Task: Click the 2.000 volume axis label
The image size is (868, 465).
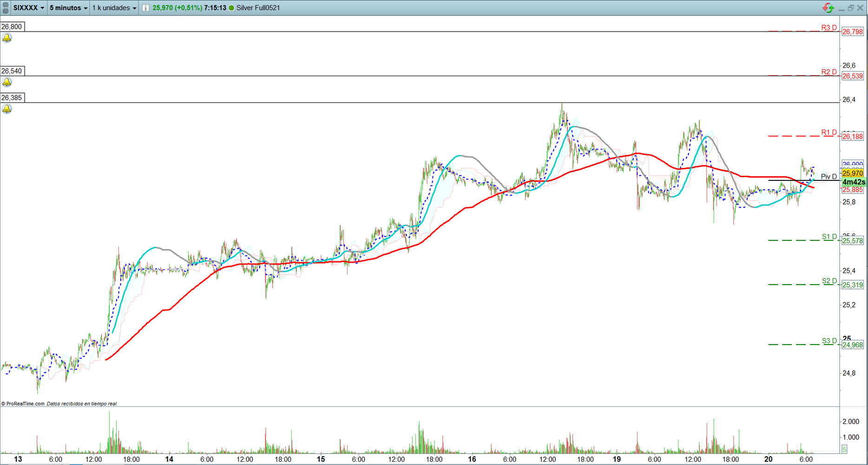Action: pos(851,422)
